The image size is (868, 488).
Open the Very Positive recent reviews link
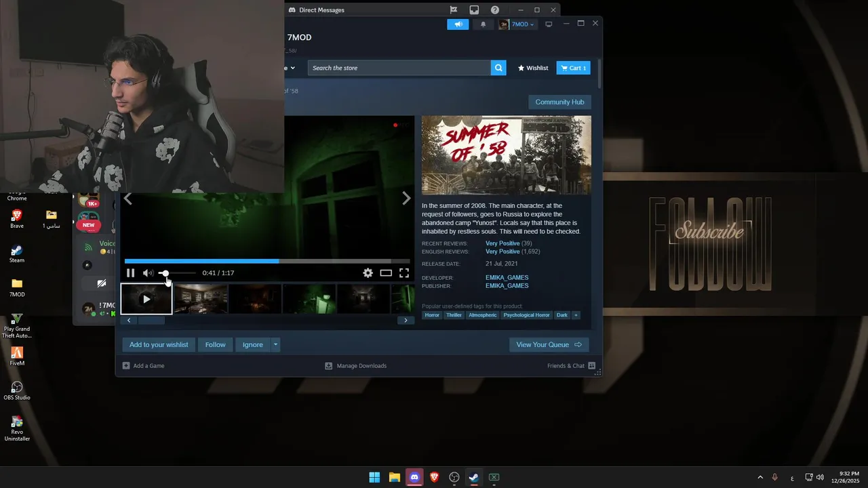(x=502, y=243)
